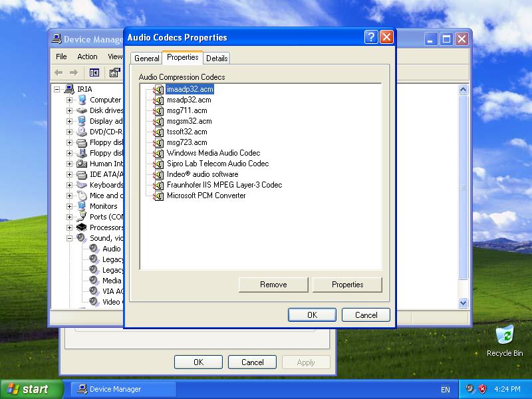Click the Indeo audio software icon
Screen dimensions: 532x399
[158, 174]
